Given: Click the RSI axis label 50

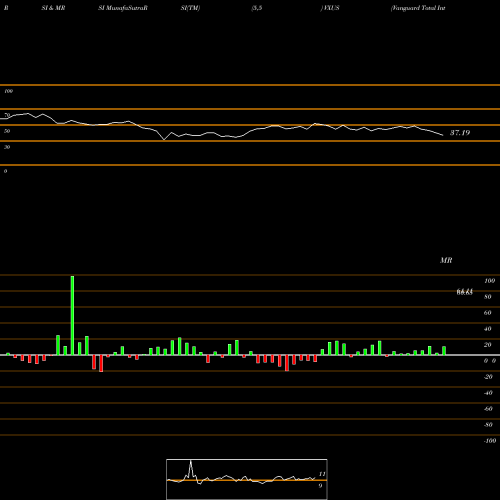Looking at the screenshot, I should tap(7, 131).
